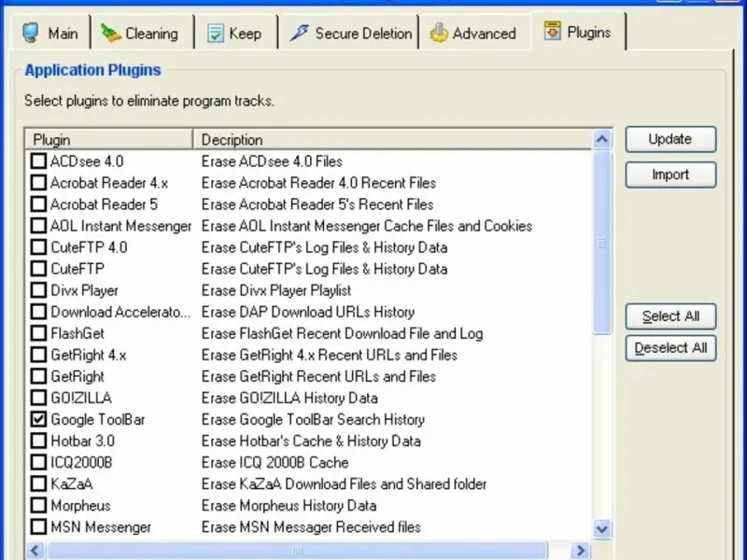
Task: Tick the Divx Player checkbox
Action: point(38,290)
